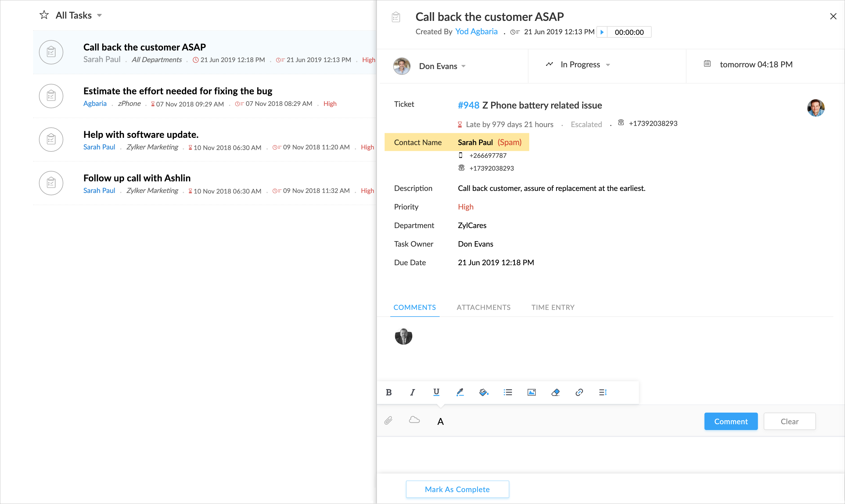
Task: Switch to the Time Entry tab
Action: click(553, 307)
